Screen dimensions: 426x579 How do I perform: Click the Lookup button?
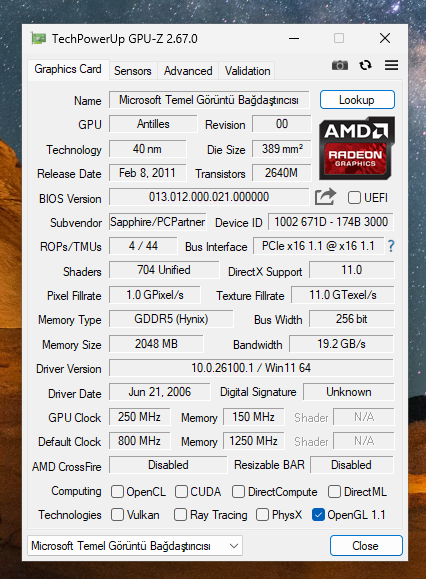[x=357, y=100]
